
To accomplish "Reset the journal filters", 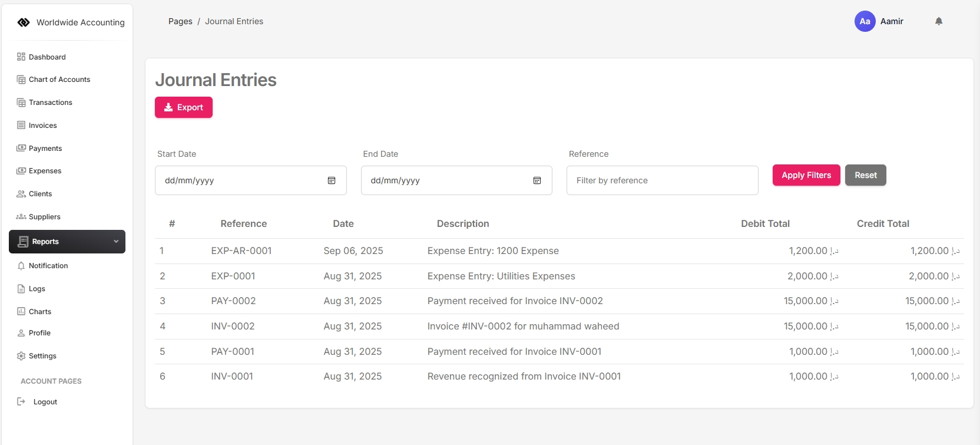I will (x=865, y=175).
